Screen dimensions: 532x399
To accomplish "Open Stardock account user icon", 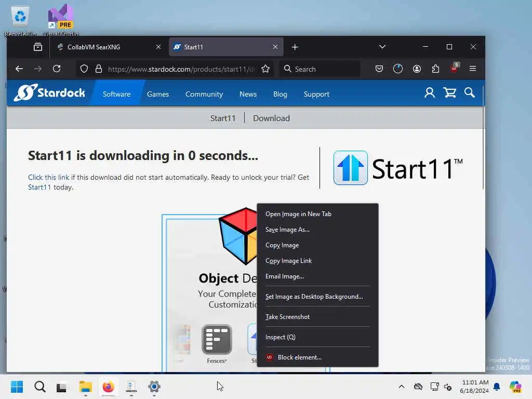I will point(430,92).
